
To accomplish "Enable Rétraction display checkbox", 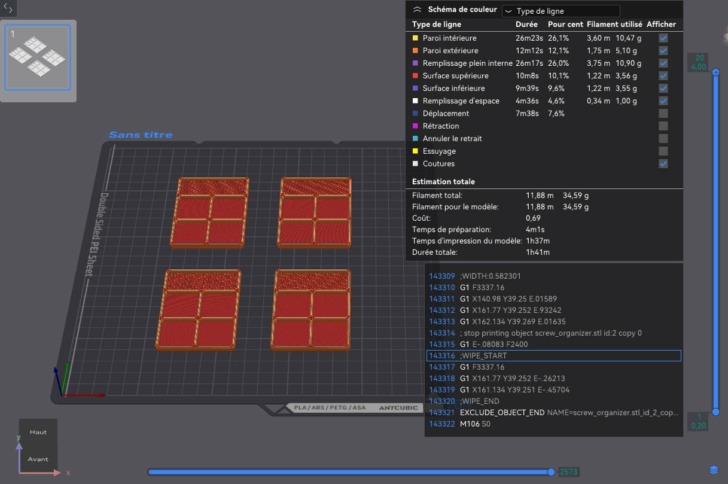I will pos(663,126).
